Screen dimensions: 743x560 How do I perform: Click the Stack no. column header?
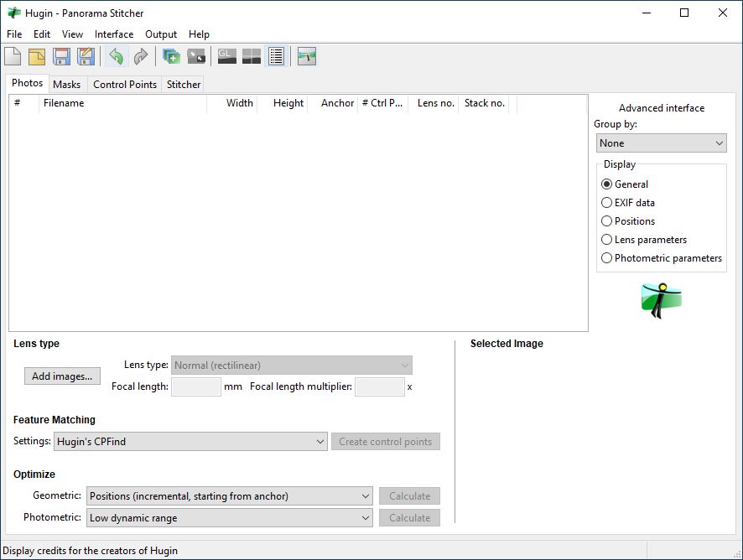point(484,103)
